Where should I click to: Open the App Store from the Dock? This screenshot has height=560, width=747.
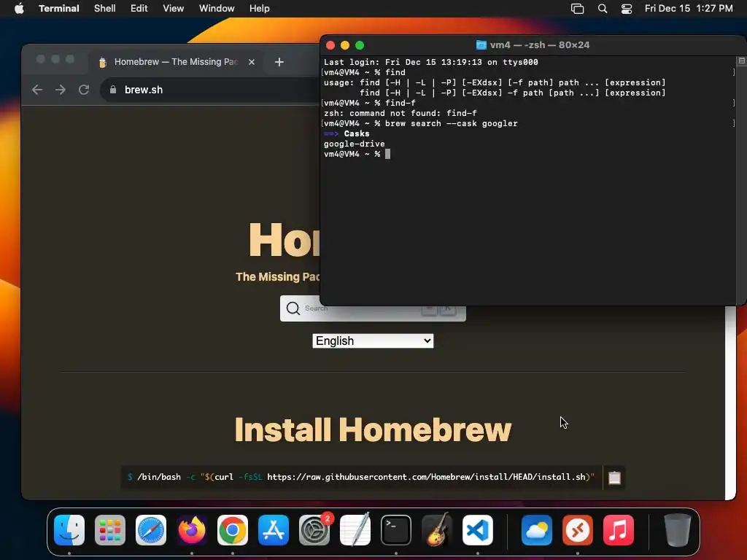[274, 530]
